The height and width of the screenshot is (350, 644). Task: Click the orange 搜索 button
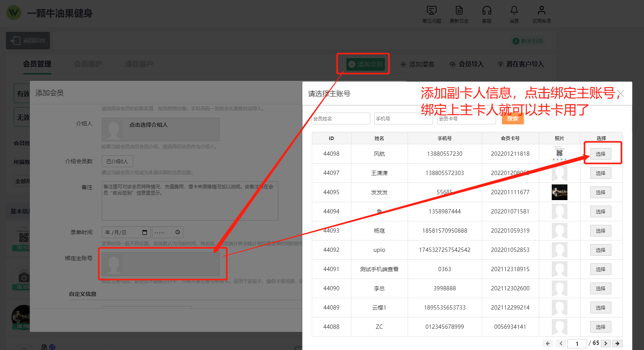[512, 118]
